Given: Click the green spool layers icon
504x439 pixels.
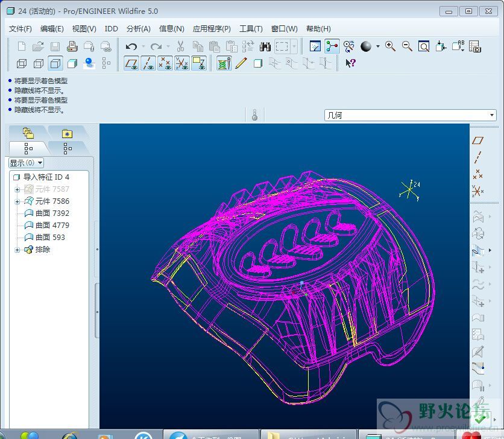Looking at the screenshot, I should tap(224, 63).
